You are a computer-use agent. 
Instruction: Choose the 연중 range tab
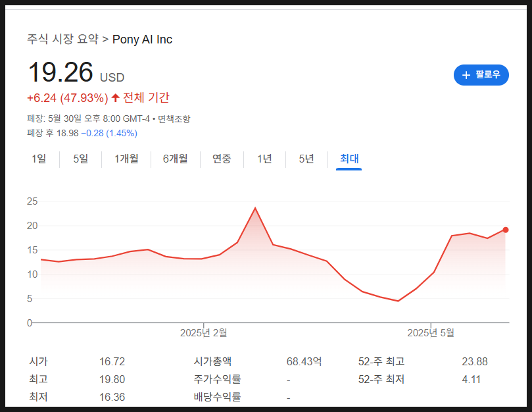[222, 159]
